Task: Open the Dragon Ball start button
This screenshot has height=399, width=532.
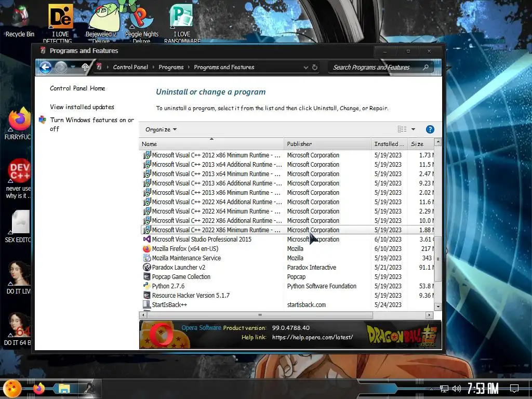Action: click(x=12, y=389)
